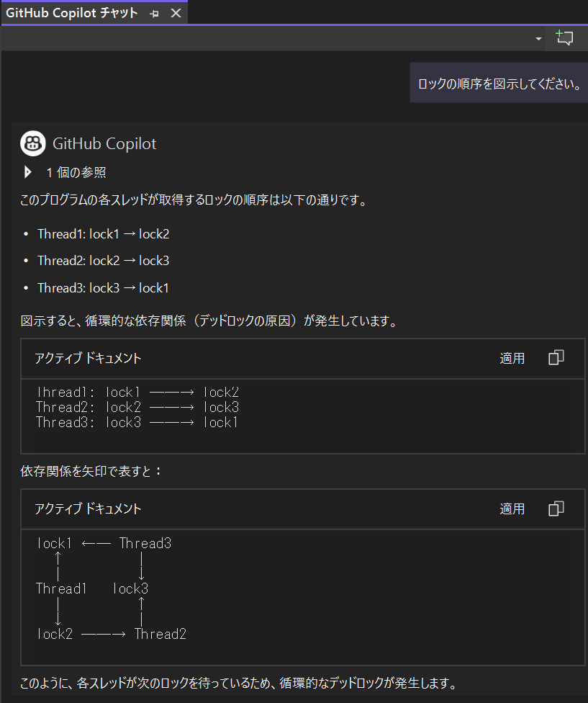588x703 pixels.
Task: Close the GitHub Copilot チャット tab
Action: tap(176, 13)
